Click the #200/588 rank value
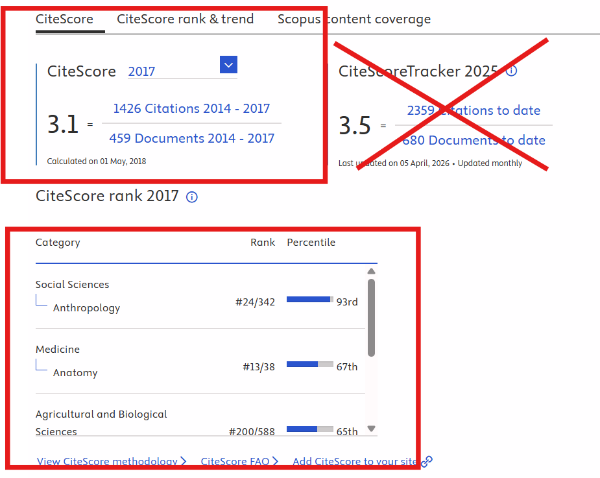This screenshot has height=478, width=600. click(252, 432)
